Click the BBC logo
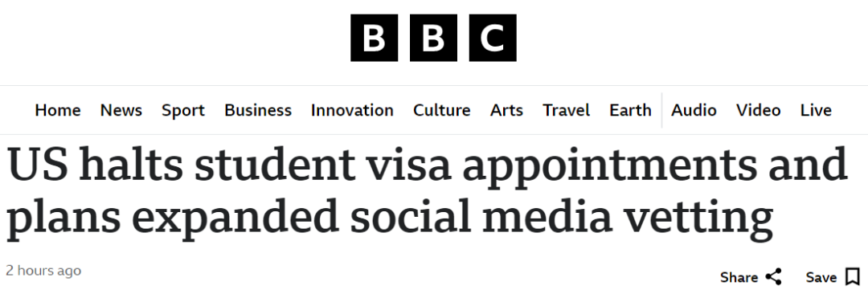 [x=433, y=38]
